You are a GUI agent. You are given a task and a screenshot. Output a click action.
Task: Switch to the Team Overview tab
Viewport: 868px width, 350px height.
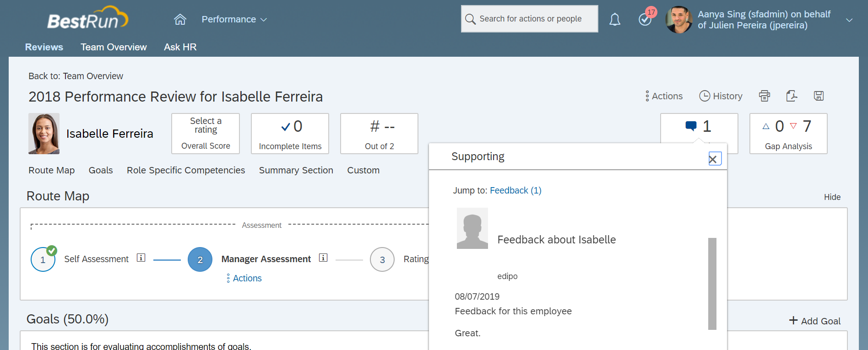114,47
